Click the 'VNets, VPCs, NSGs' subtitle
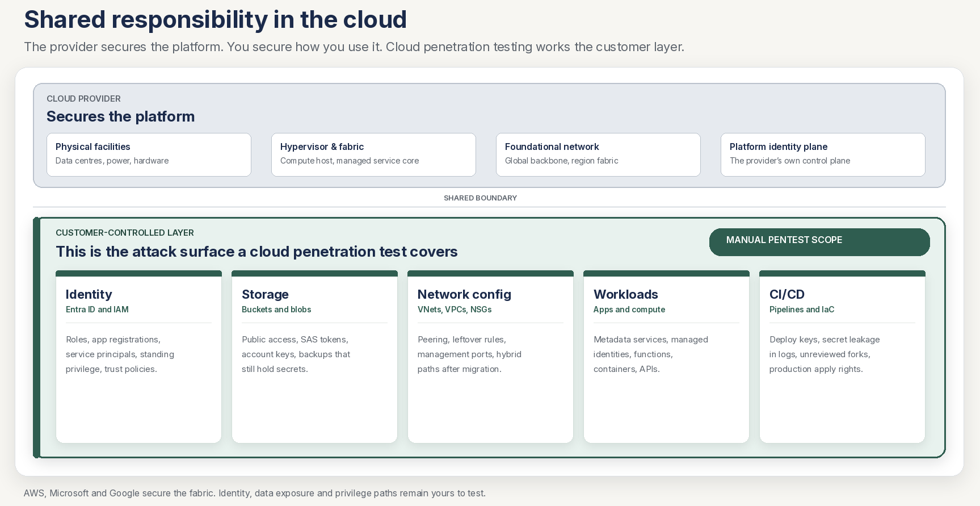This screenshot has width=980, height=506. [455, 310]
